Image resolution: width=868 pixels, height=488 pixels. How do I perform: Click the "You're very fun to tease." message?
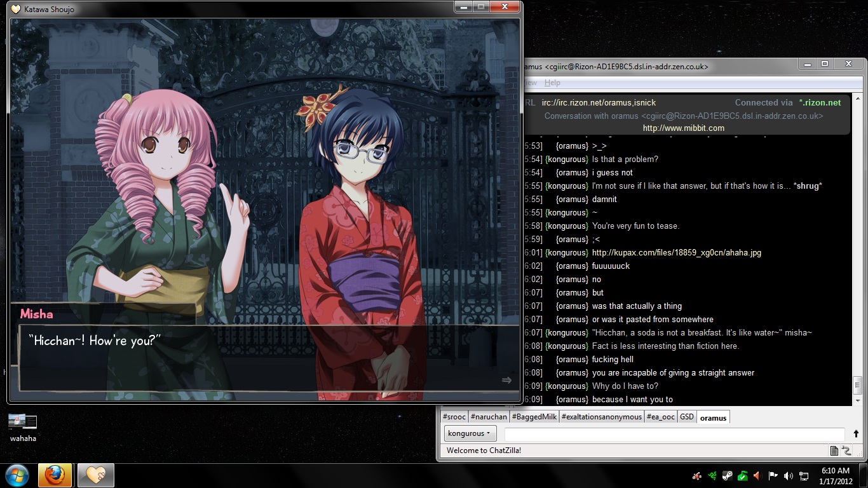635,226
